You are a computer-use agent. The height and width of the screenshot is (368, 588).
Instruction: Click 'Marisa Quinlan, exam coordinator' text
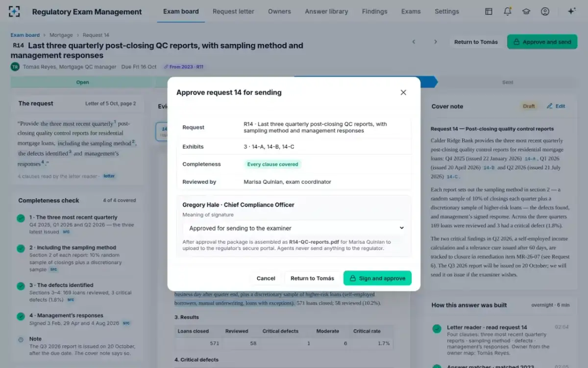[288, 182]
